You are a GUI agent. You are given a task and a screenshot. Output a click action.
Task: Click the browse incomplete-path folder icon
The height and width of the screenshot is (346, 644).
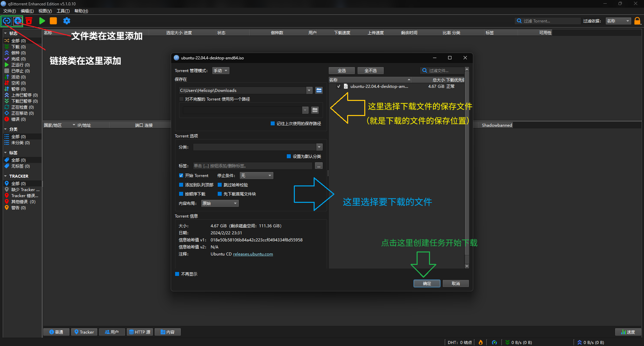coord(315,110)
